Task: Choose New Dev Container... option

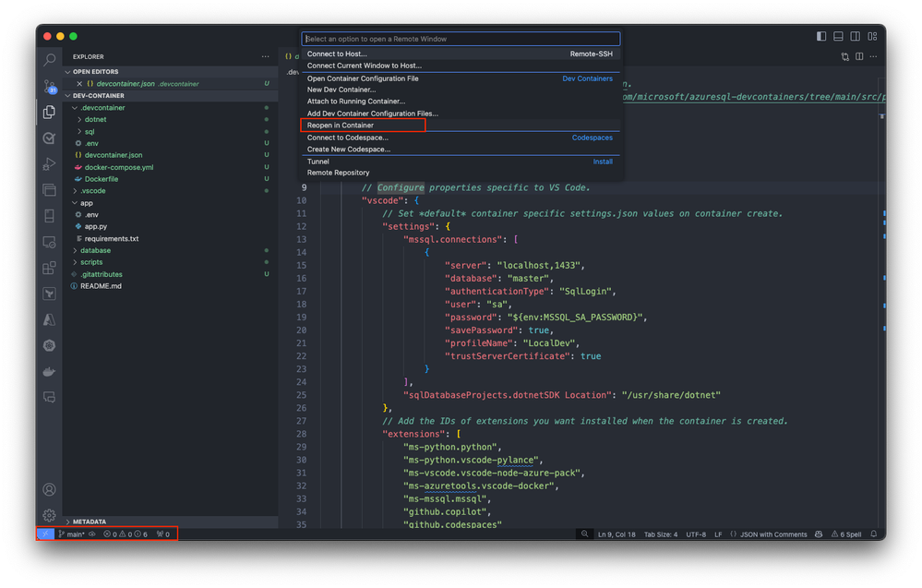Action: coord(461,90)
